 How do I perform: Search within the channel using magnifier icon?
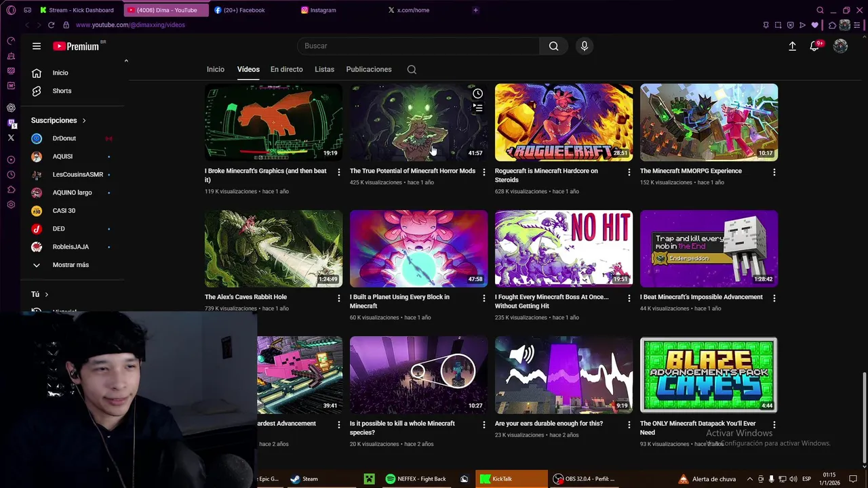412,69
